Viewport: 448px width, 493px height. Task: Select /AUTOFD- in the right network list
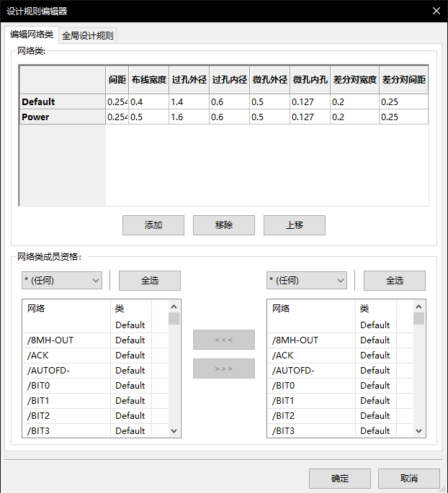click(x=340, y=371)
